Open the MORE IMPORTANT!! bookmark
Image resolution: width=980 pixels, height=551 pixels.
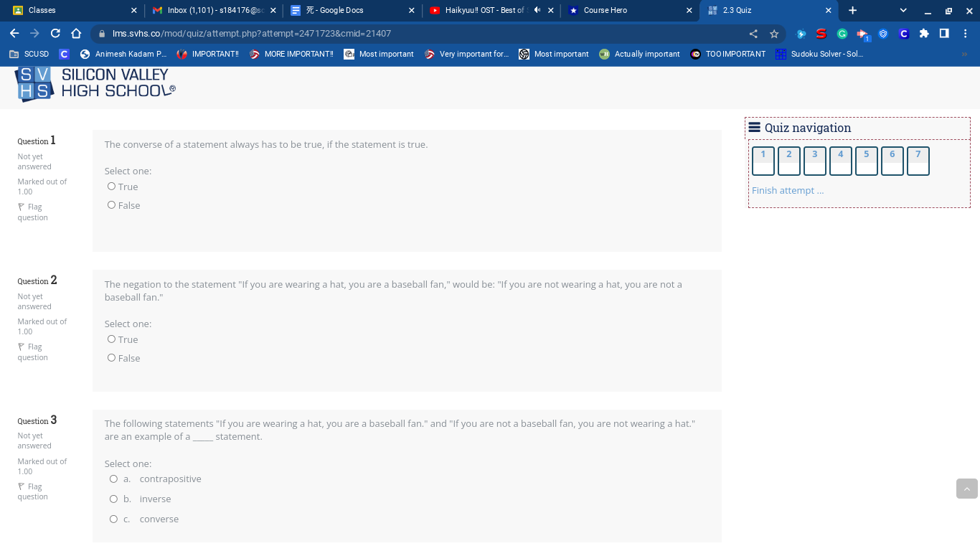(291, 54)
